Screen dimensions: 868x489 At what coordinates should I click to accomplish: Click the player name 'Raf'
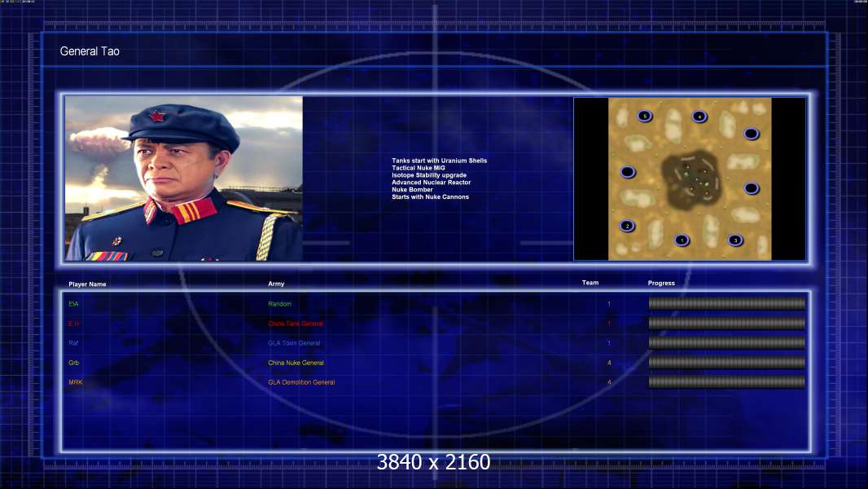tap(73, 343)
